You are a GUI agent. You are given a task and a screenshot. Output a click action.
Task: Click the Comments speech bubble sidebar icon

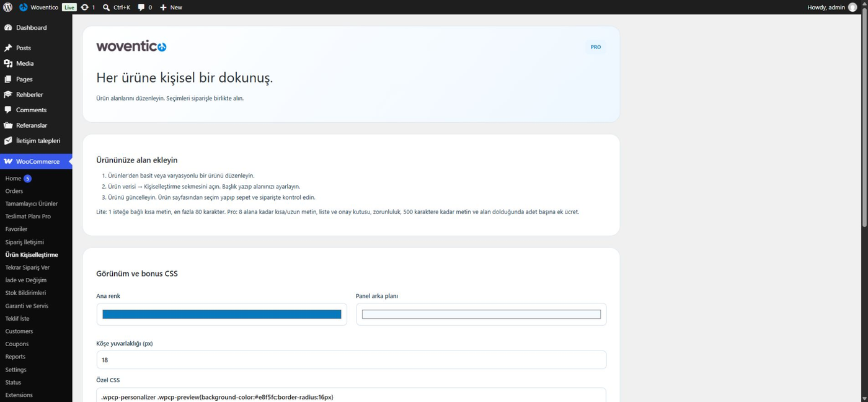click(x=8, y=110)
